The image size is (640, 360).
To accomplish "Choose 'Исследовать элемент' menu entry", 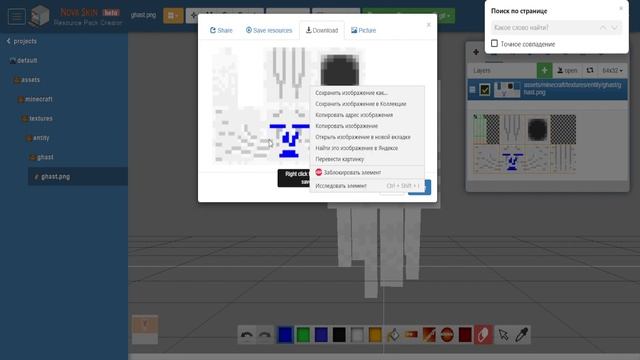I will point(367,186).
